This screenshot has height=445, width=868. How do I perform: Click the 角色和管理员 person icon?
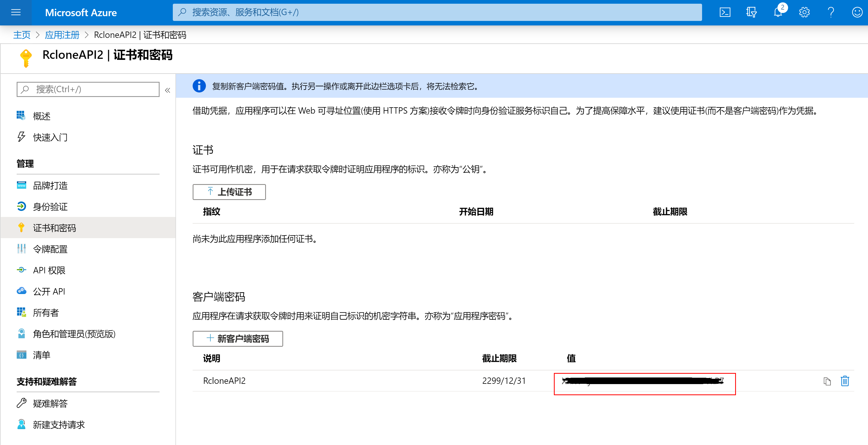21,333
